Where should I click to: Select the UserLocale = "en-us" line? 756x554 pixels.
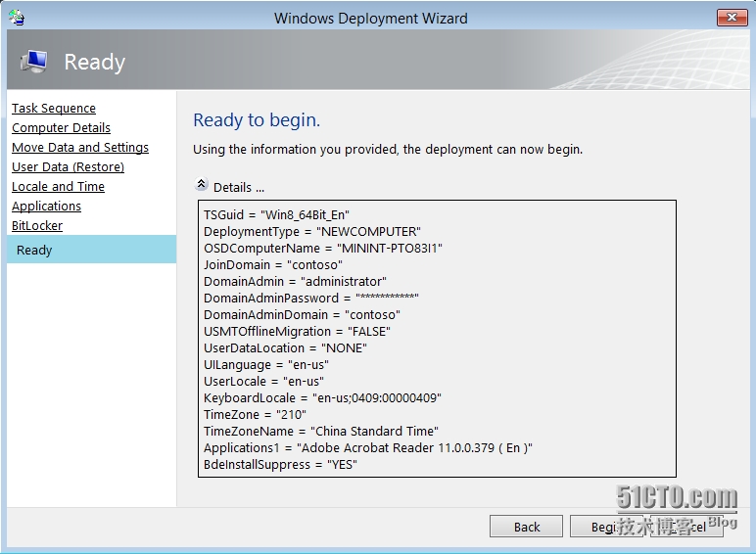263,382
